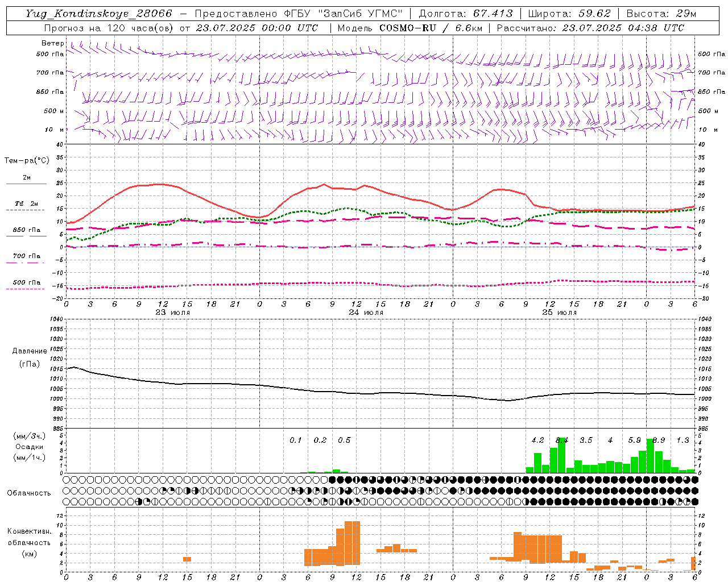
Task: Select the text Предоставлено ФГБУ "ЗапСиб УГМС"
Action: point(299,14)
